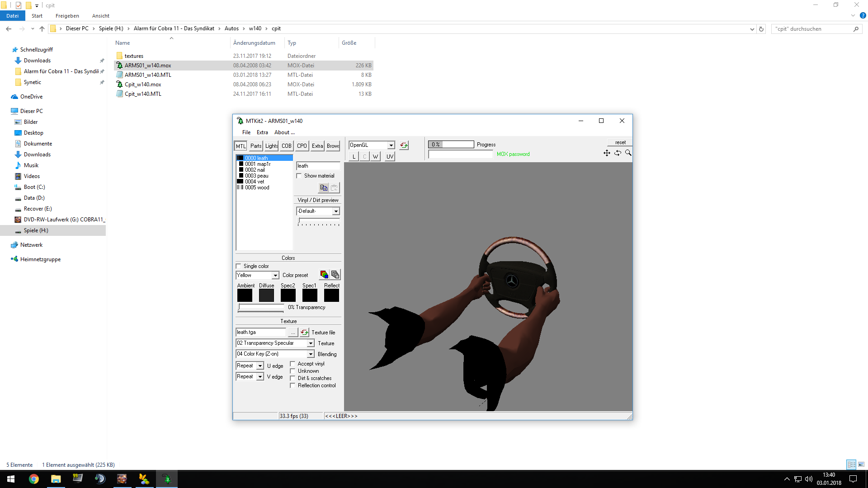The image size is (868, 488).
Task: Toggle the C view button
Action: pos(364,156)
